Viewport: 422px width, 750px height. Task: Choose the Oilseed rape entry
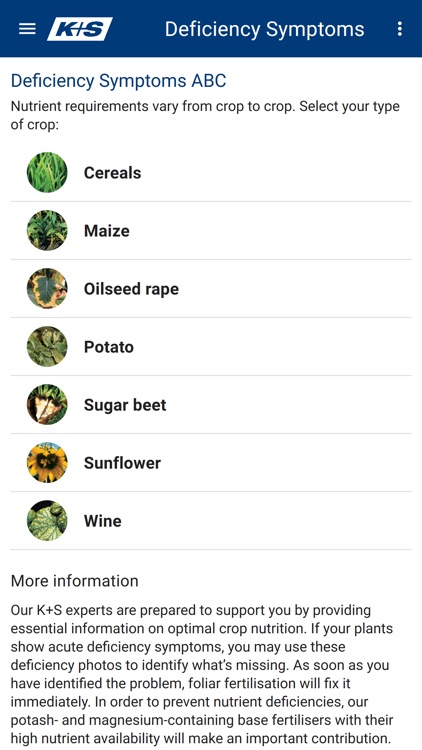(x=211, y=288)
